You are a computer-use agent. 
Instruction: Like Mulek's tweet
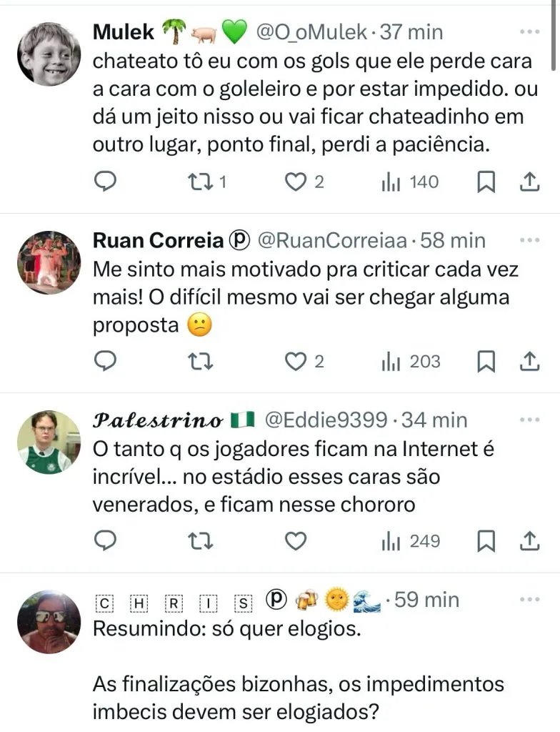tap(295, 183)
